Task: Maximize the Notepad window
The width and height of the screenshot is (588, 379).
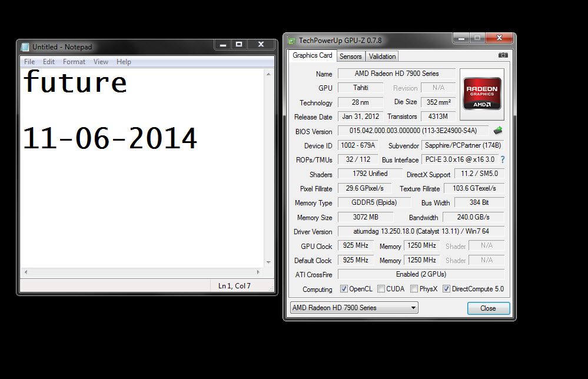Action: click(x=239, y=45)
